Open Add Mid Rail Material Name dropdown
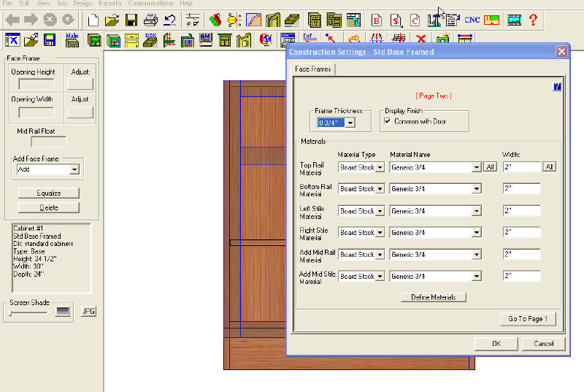 (x=477, y=255)
